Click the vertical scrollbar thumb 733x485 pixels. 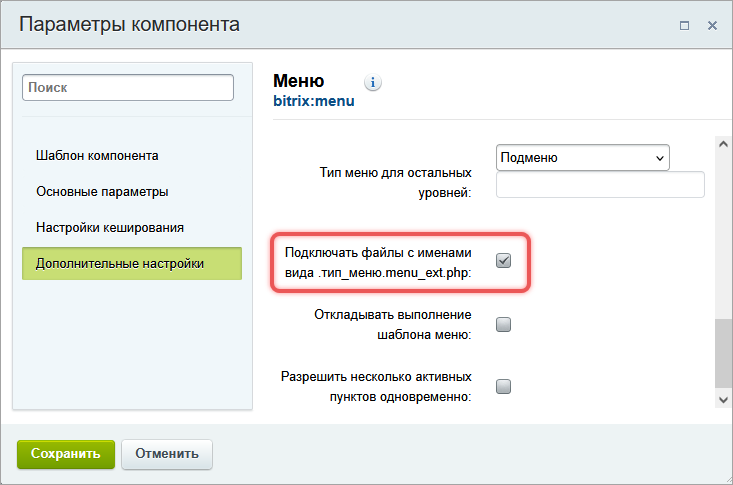point(725,352)
